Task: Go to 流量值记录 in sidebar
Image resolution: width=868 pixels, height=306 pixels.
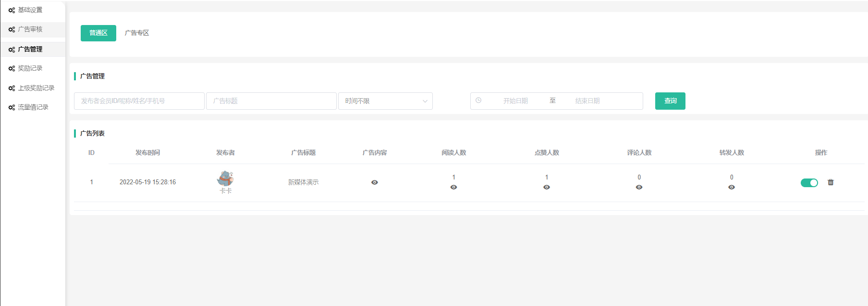Action: (x=33, y=107)
